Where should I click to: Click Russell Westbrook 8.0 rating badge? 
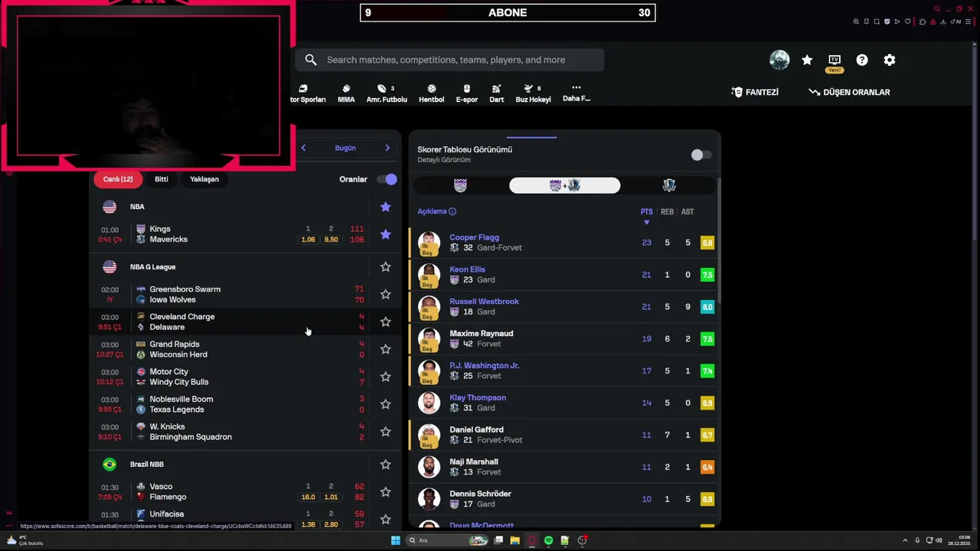click(707, 307)
